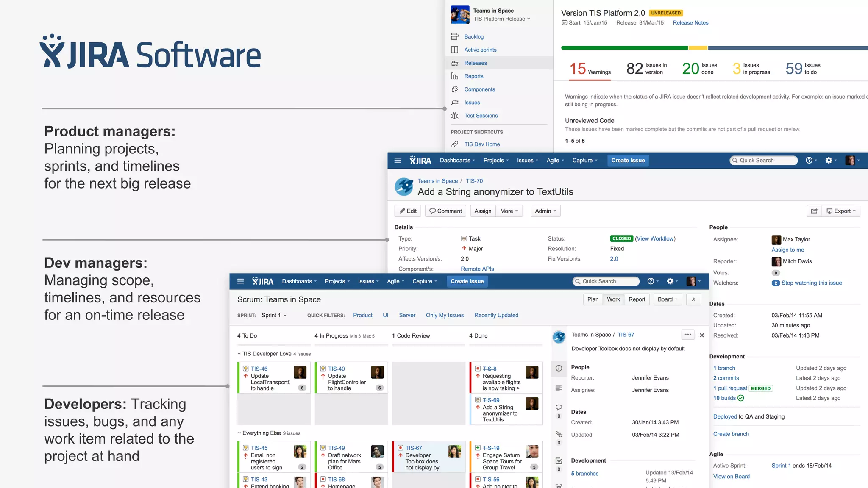Viewport: 868px width, 488px height.
Task: Click the JIRA logo in Scrum board header
Action: point(263,281)
